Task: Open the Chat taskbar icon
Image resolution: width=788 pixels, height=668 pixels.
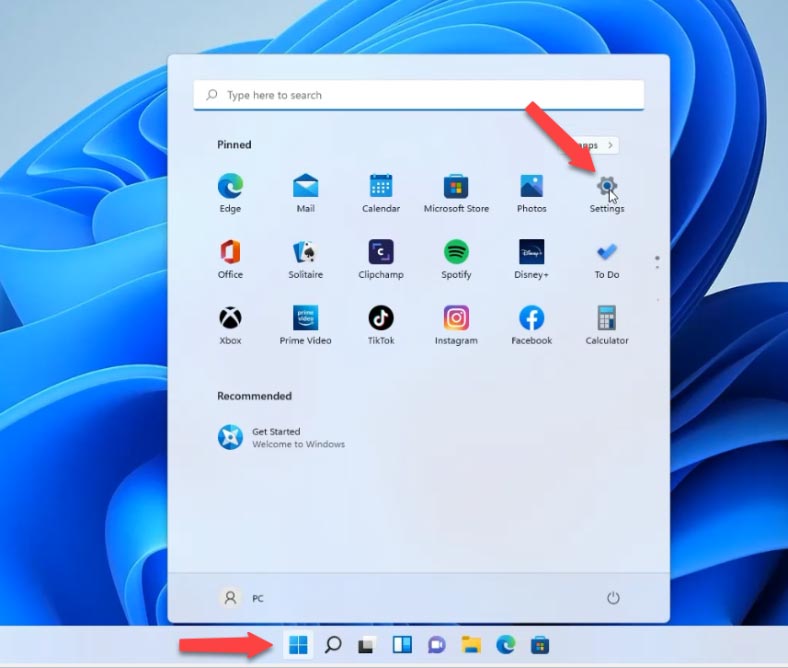Action: (x=437, y=644)
